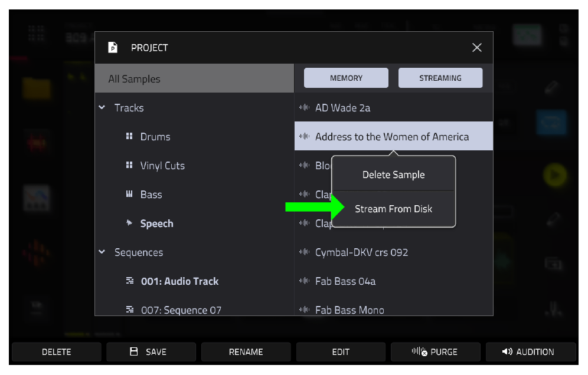The image size is (588, 375).
Task: Select the AD Wade 2a sample
Action: coord(394,107)
